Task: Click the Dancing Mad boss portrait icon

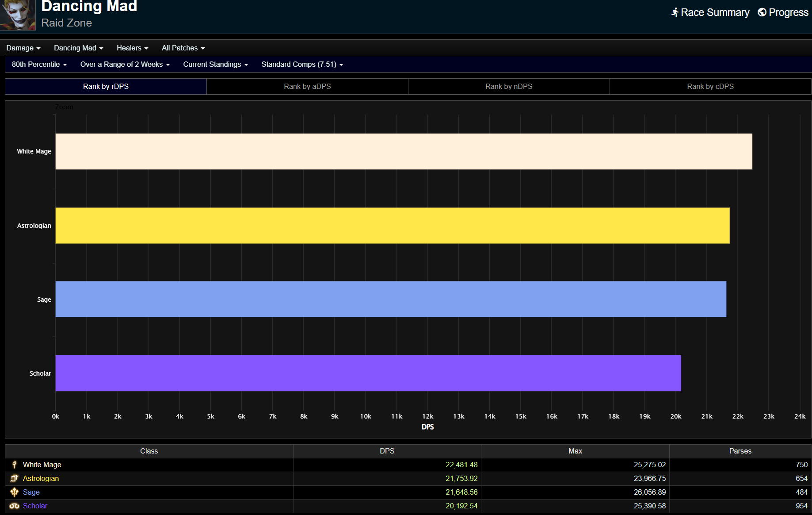Action: pos(18,15)
